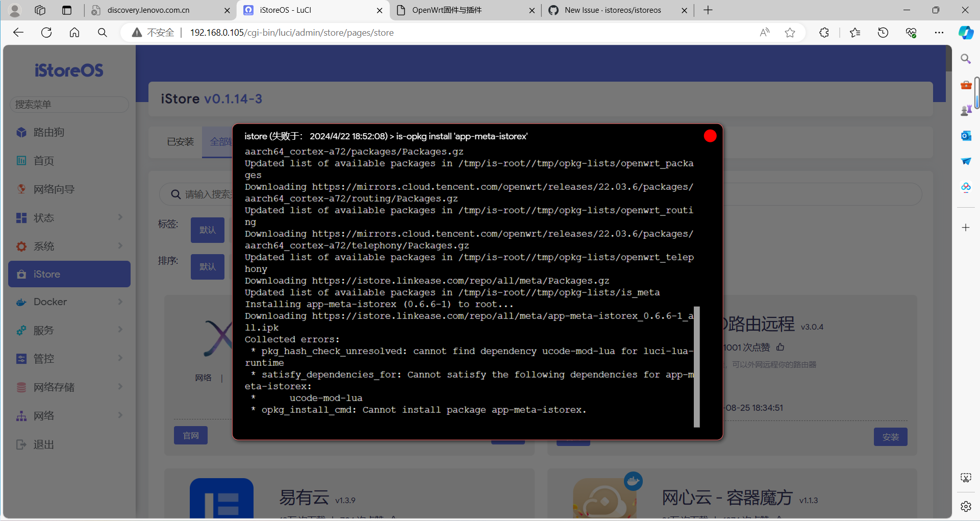Open the 路由狗 sidebar item
Image resolution: width=980 pixels, height=521 pixels.
click(x=49, y=133)
